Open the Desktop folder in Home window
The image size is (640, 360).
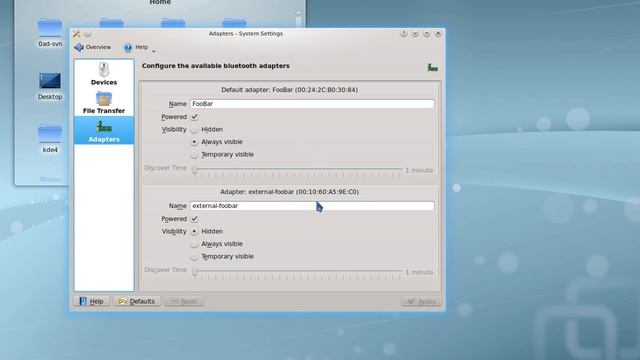coord(50,86)
